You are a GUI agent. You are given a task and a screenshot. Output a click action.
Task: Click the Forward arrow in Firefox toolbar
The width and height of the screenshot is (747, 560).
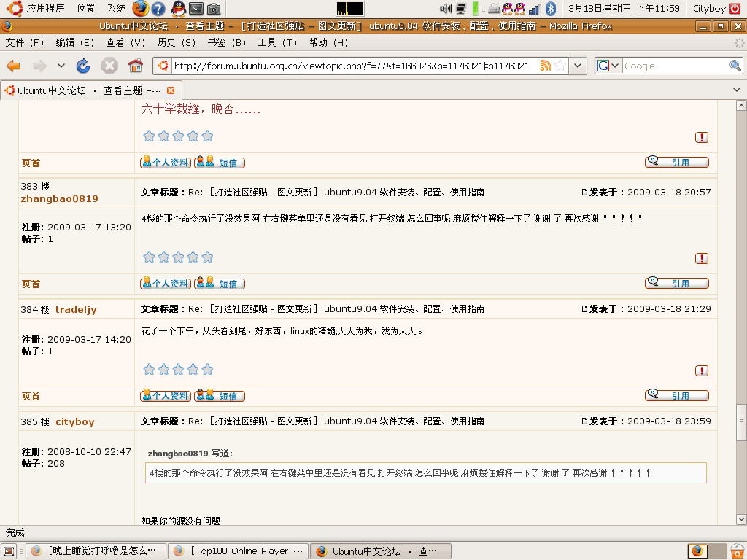[39, 66]
